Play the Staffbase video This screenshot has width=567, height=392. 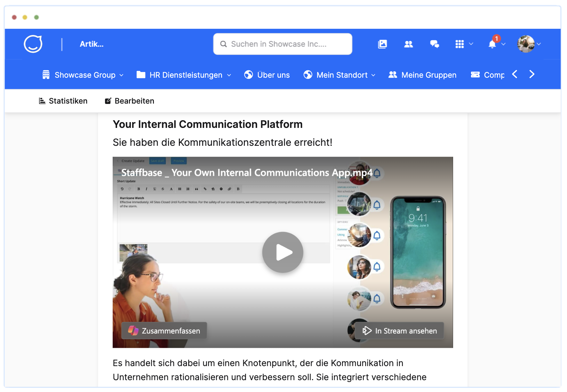point(283,252)
